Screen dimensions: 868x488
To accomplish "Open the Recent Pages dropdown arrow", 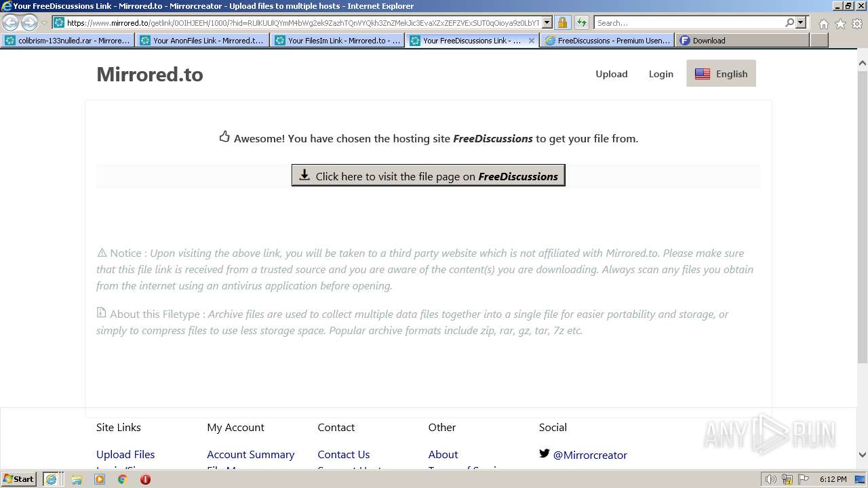I will point(44,23).
